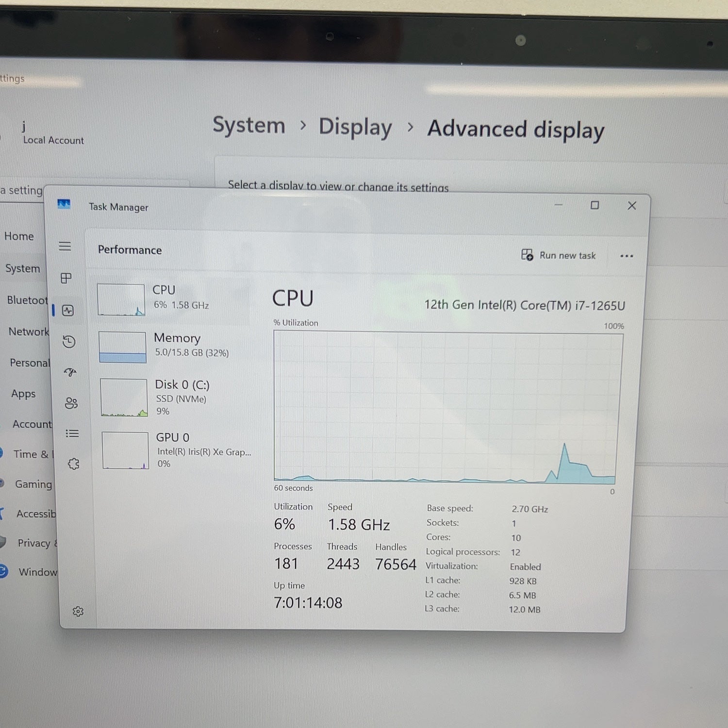This screenshot has width=728, height=728.
Task: Click the Base speed 2.70 GHz value
Action: [x=529, y=509]
